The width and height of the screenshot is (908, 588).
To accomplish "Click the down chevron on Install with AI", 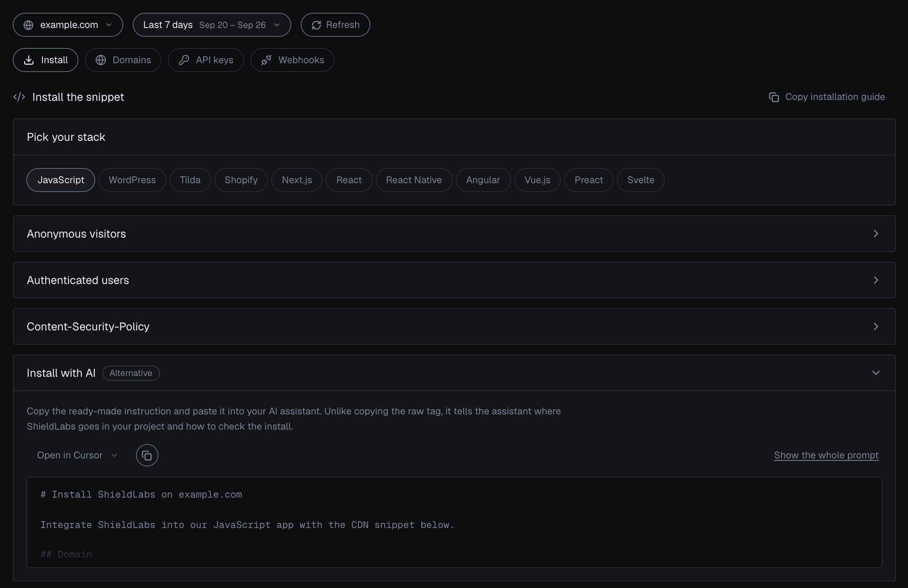I will pyautogui.click(x=876, y=373).
